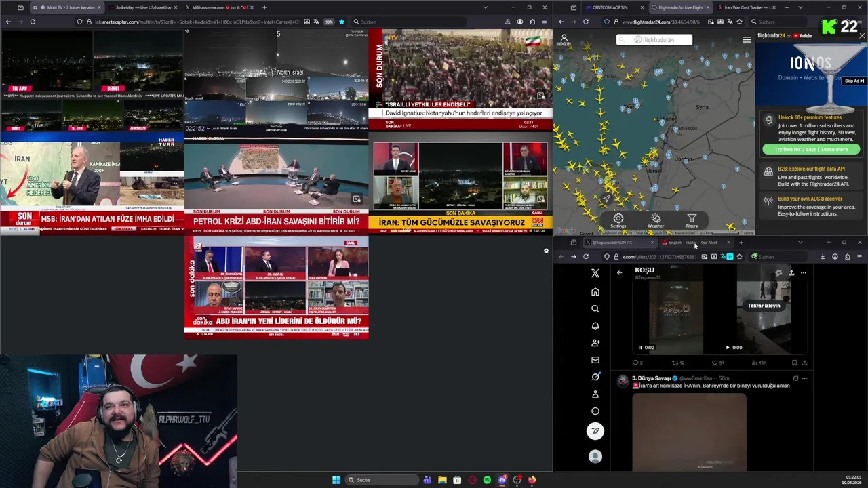Switch to the StrikeMap tab
Image resolution: width=868 pixels, height=488 pixels.
(143, 7)
